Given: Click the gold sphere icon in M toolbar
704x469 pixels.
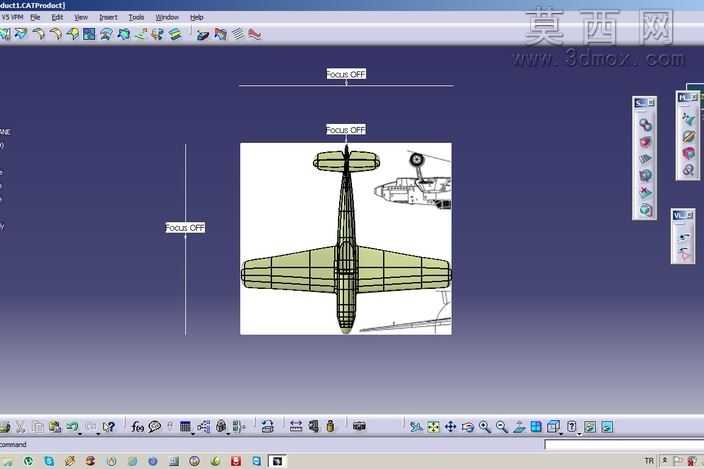Looking at the screenshot, I should click(688, 136).
